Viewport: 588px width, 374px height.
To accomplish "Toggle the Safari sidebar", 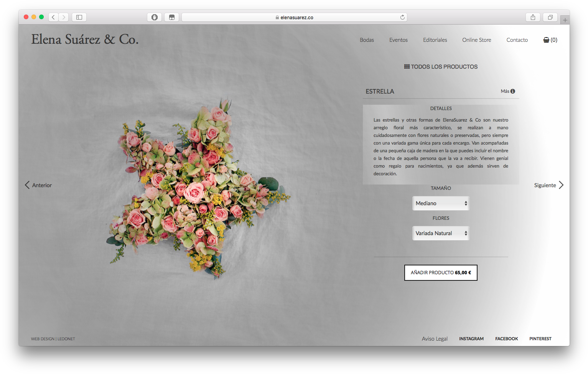I will pos(79,17).
